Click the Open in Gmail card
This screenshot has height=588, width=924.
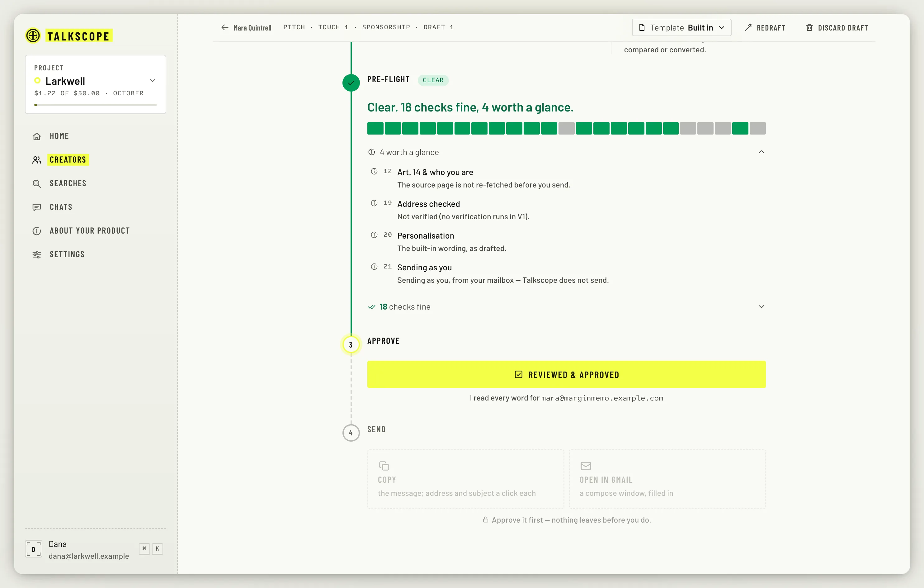[x=667, y=479]
